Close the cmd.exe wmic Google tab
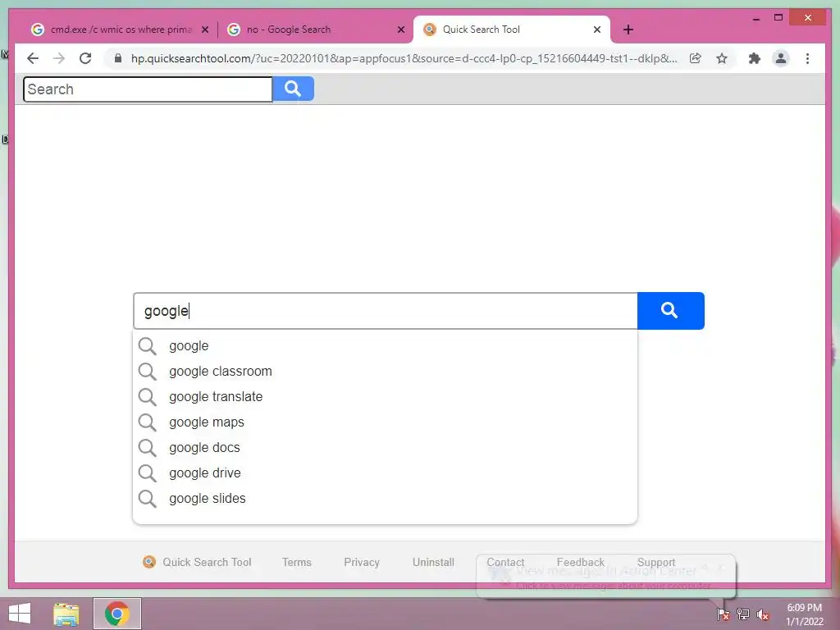Screen dimensions: 840x630 (204, 30)
